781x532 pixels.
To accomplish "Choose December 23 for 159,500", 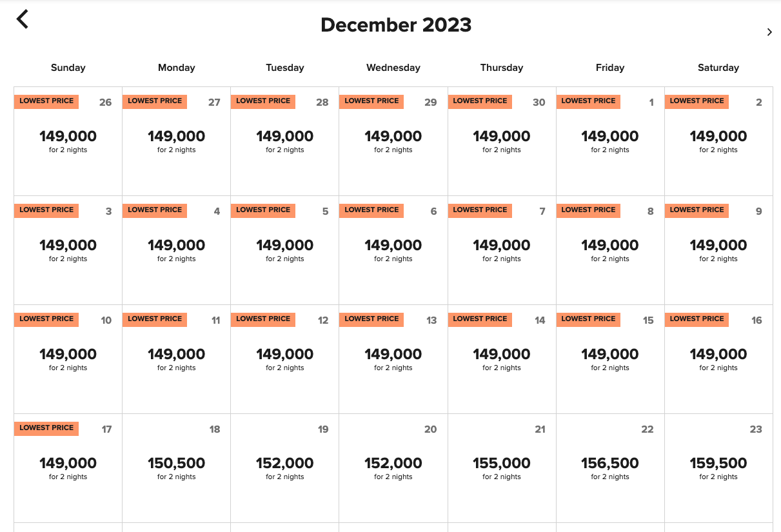I will point(718,468).
